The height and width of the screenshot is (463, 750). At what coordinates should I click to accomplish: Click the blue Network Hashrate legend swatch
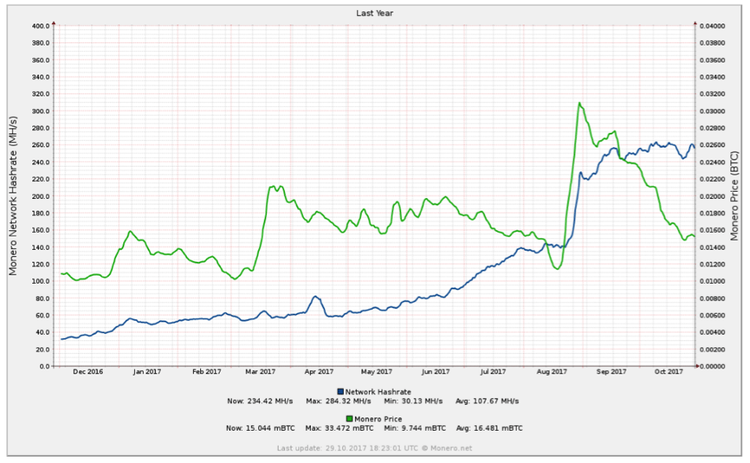[341, 391]
